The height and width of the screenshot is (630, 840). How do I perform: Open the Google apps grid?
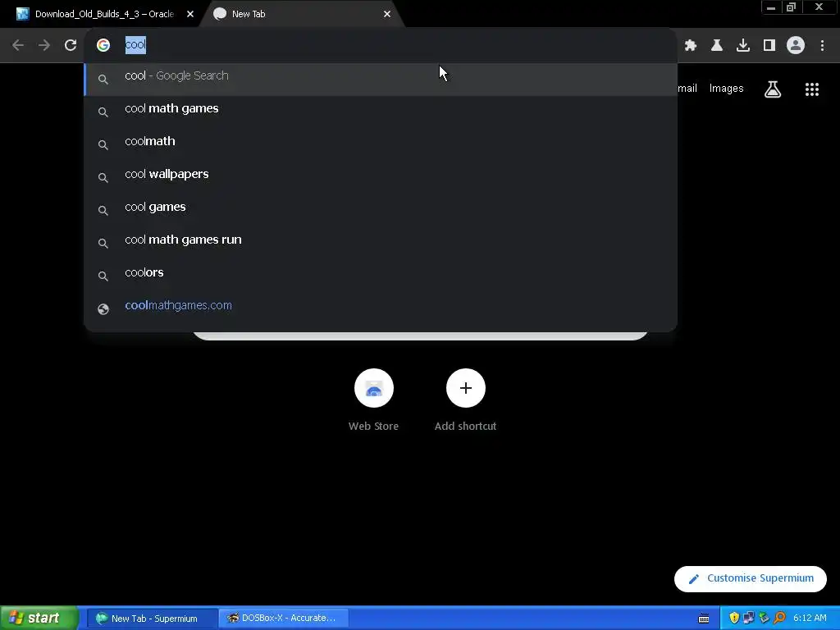click(x=812, y=89)
